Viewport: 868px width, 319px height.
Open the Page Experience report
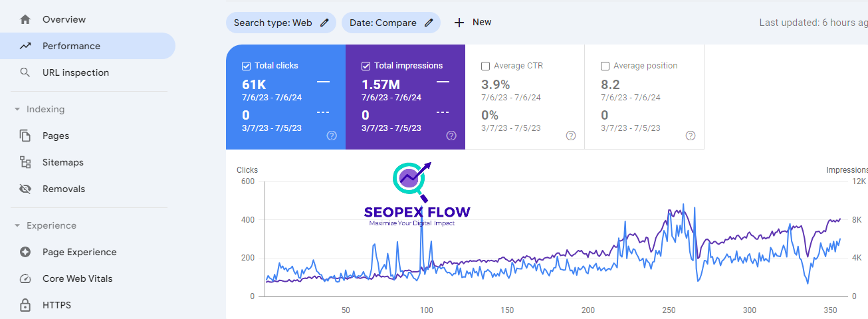[88, 252]
